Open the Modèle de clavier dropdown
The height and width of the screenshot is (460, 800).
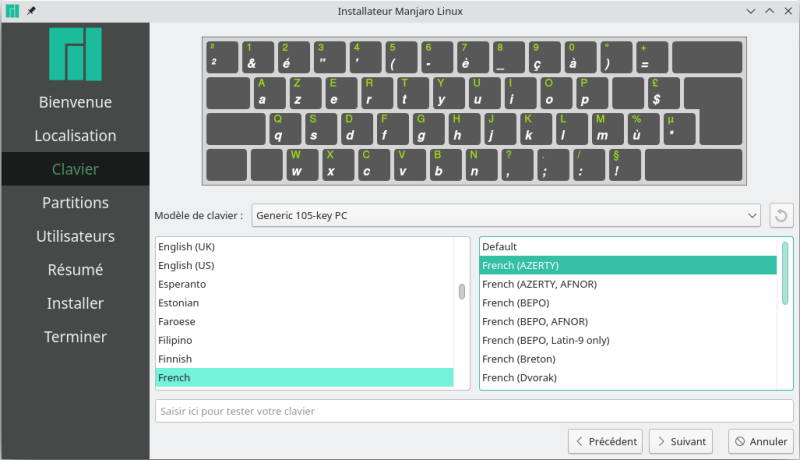[506, 215]
